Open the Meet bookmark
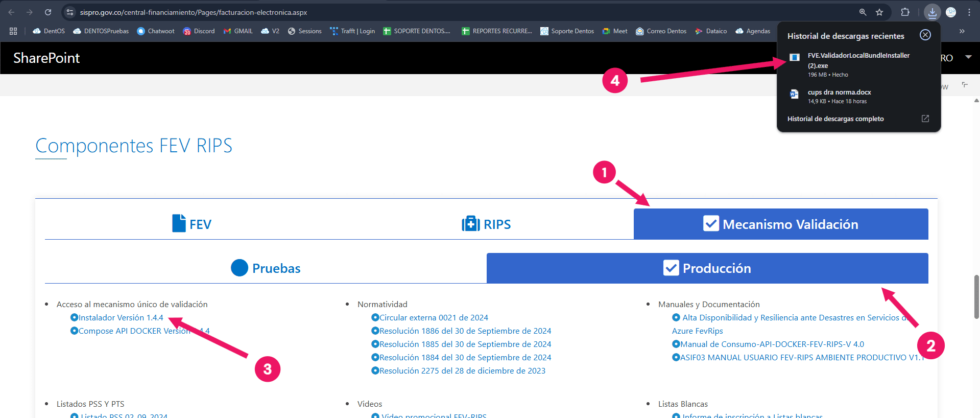The image size is (980, 418). 615,31
